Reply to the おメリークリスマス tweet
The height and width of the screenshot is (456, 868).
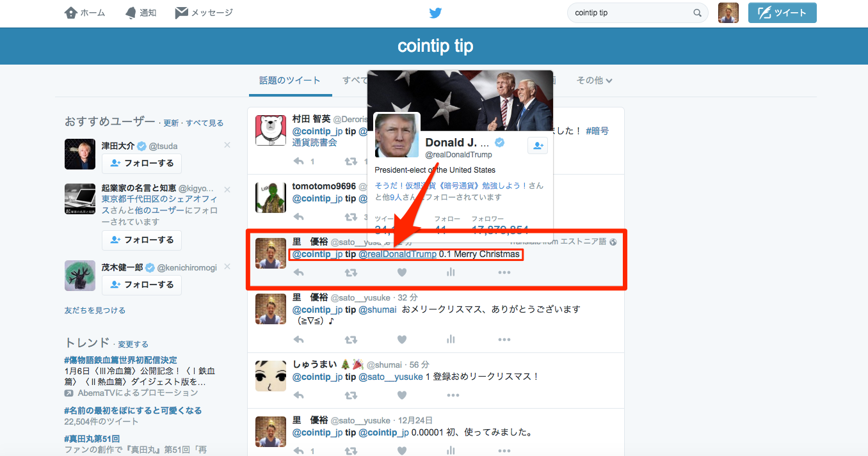point(298,340)
